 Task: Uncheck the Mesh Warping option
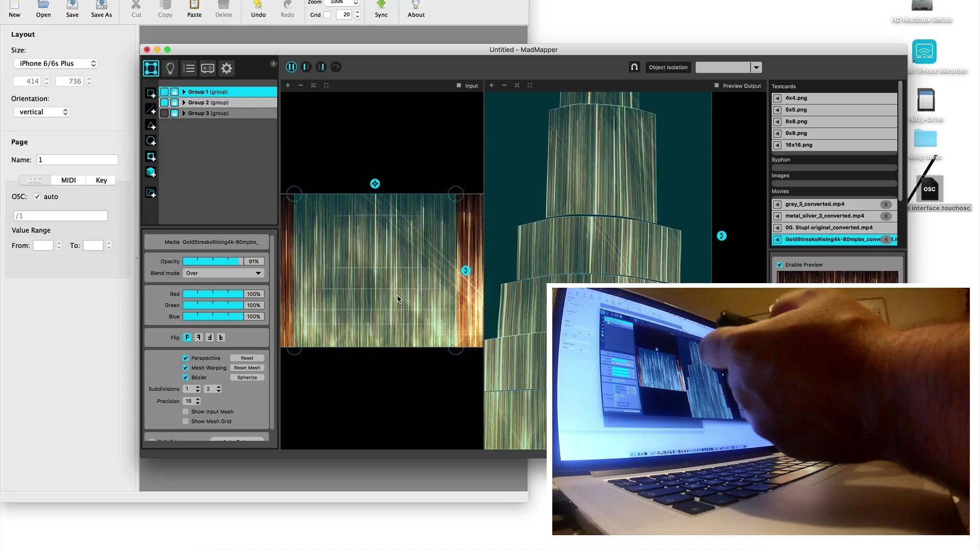click(x=185, y=367)
